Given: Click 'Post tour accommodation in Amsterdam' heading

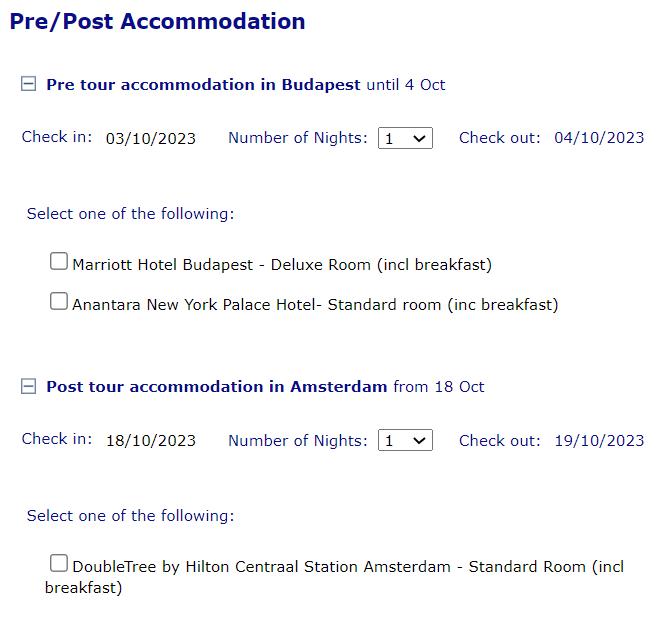Looking at the screenshot, I should pos(216,387).
